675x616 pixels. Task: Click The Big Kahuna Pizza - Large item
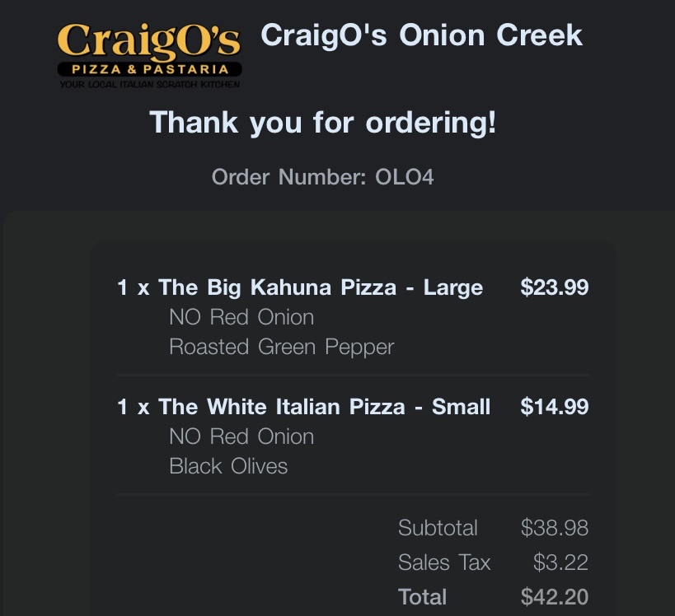(x=300, y=287)
